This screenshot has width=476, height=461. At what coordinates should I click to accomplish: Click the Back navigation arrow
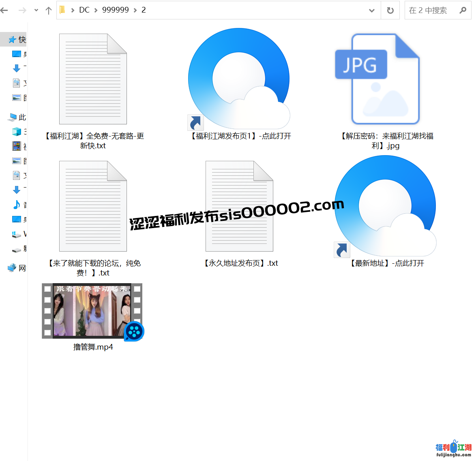pyautogui.click(x=4, y=11)
